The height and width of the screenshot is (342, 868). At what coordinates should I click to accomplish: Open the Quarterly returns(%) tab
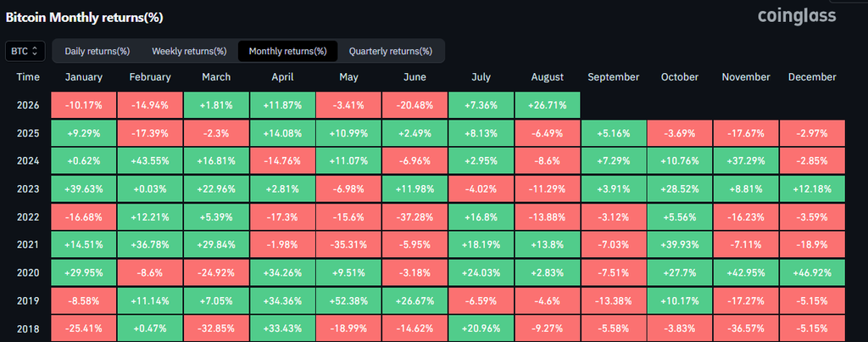coord(390,51)
